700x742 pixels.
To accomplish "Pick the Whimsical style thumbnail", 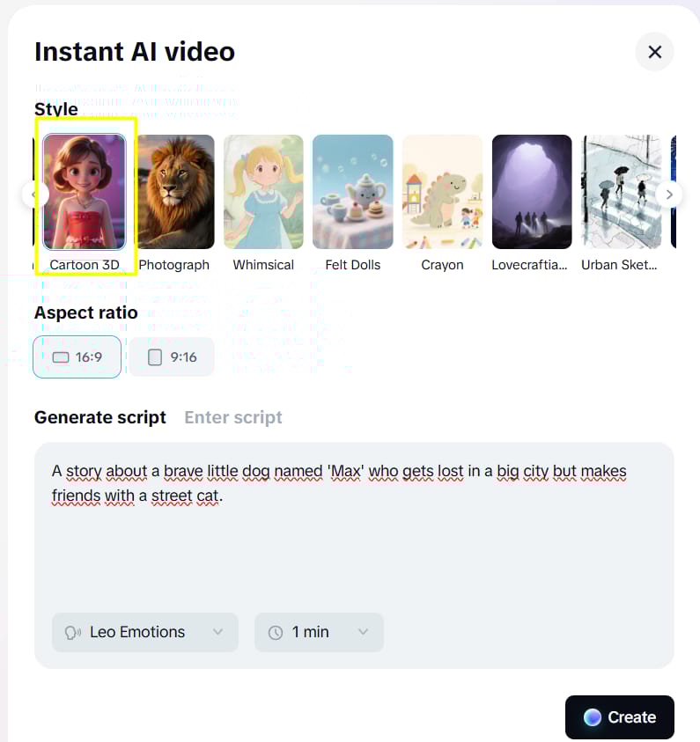I will click(263, 192).
